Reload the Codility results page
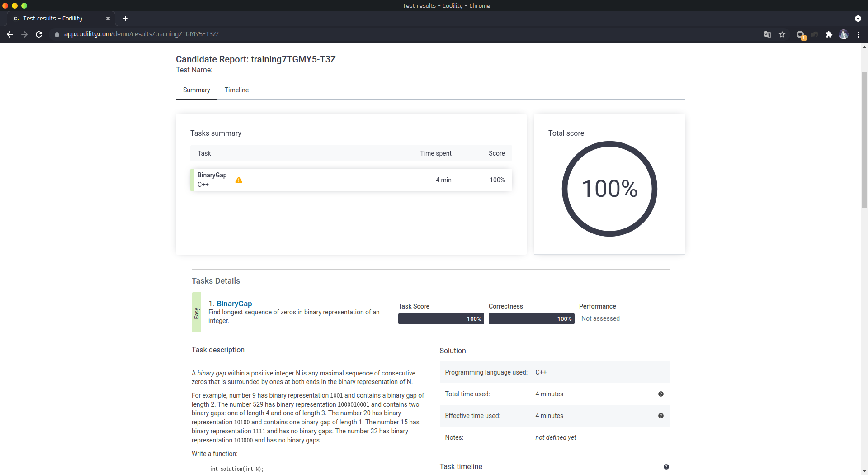The width and height of the screenshot is (868, 475). click(39, 34)
